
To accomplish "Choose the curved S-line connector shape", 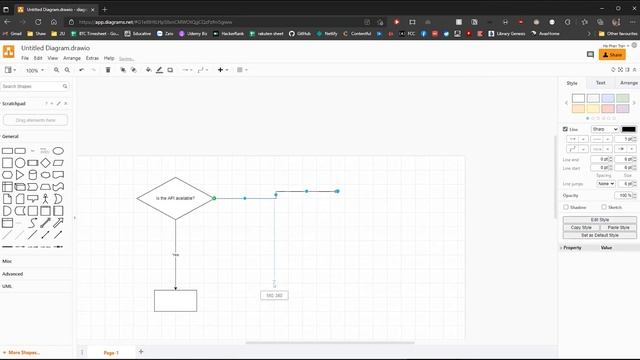I will 33,223.
